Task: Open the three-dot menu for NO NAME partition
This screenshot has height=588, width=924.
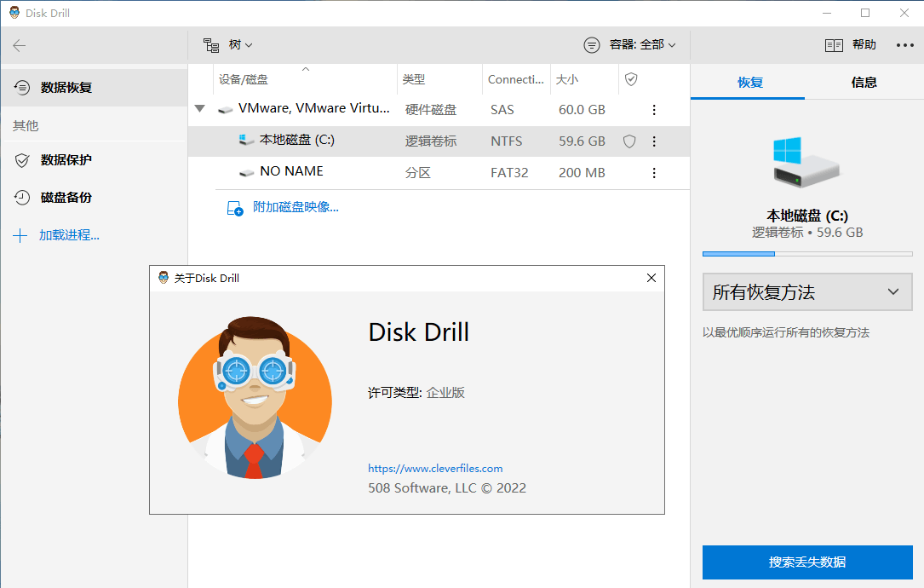Action: tap(654, 173)
